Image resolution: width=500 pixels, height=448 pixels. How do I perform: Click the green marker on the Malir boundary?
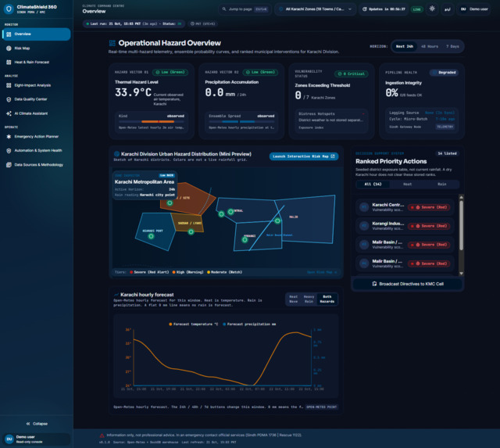[277, 220]
